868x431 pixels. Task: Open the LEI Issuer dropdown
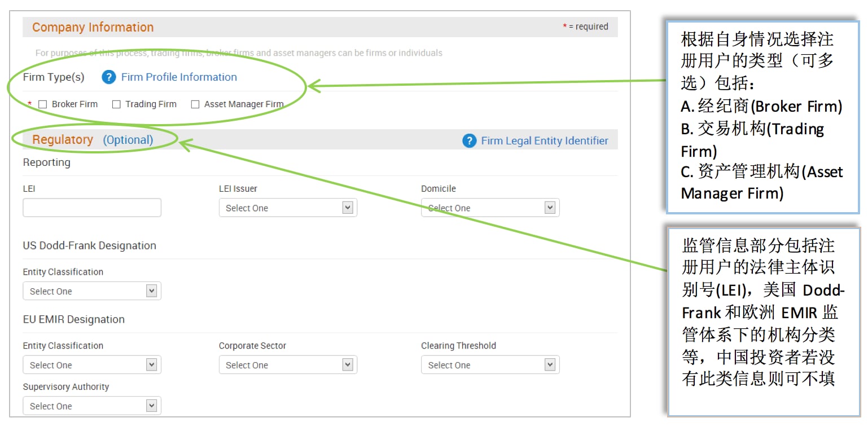coord(288,208)
